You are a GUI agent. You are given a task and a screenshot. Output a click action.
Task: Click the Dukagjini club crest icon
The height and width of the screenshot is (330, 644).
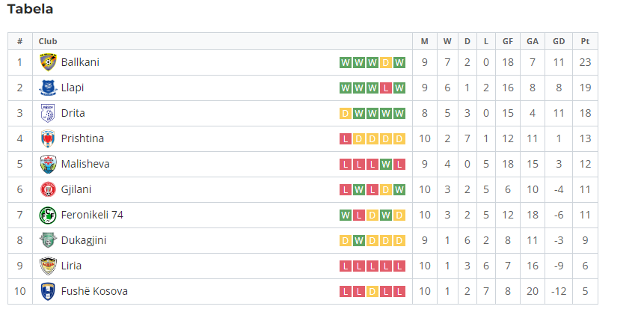[48, 241]
